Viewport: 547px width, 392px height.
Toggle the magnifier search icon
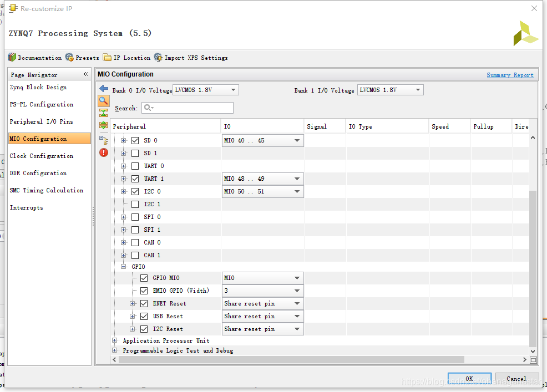(x=104, y=101)
